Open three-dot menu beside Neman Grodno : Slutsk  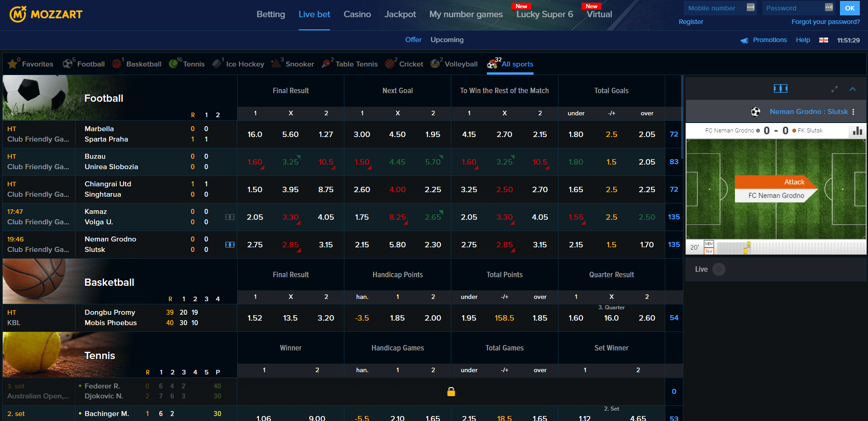click(854, 112)
